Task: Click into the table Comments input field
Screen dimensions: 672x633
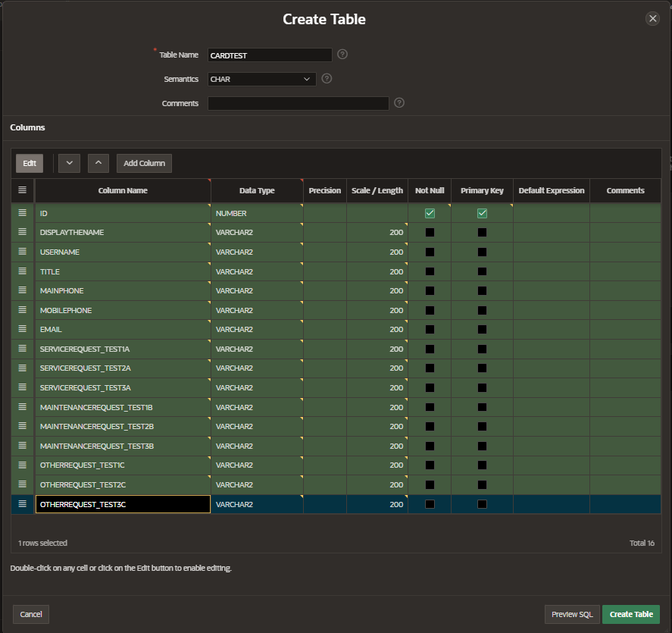Action: (x=298, y=103)
